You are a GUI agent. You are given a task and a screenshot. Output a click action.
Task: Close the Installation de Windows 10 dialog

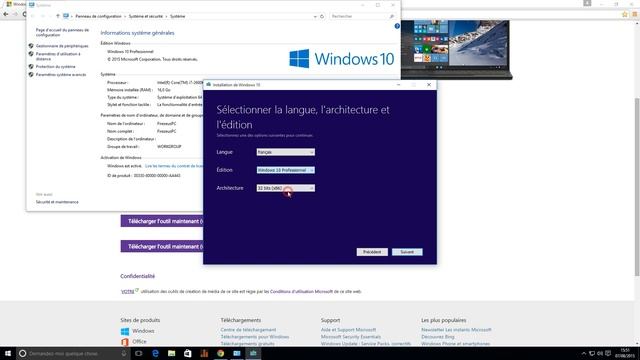click(x=429, y=85)
